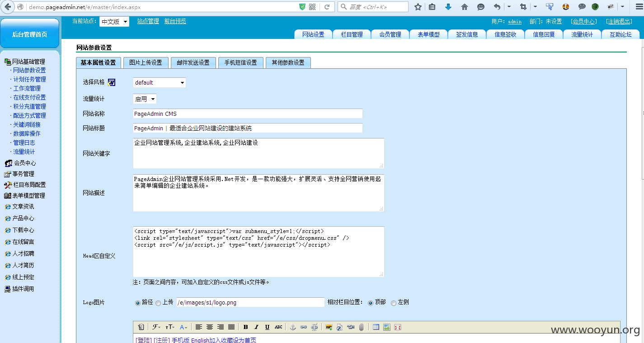This screenshot has height=343, width=644.
Task: Insert Flash with the editor icon
Action: [339, 327]
